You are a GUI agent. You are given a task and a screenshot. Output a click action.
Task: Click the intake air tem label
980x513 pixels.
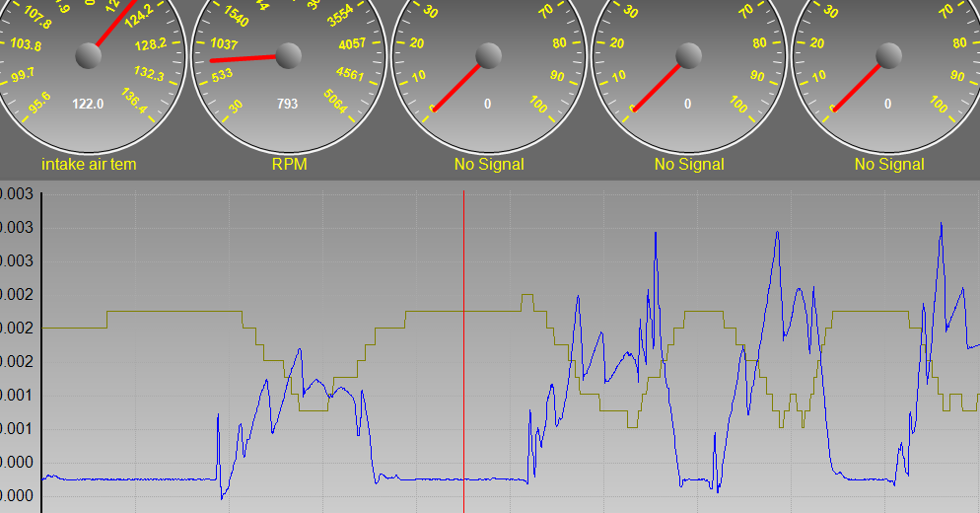click(89, 164)
